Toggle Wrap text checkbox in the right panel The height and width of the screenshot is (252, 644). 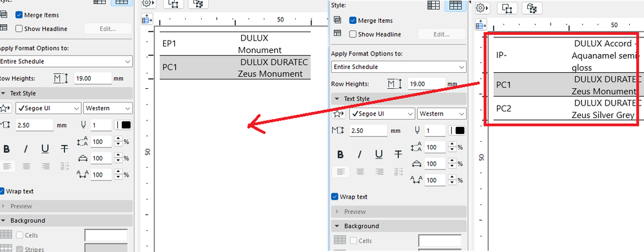[335, 197]
